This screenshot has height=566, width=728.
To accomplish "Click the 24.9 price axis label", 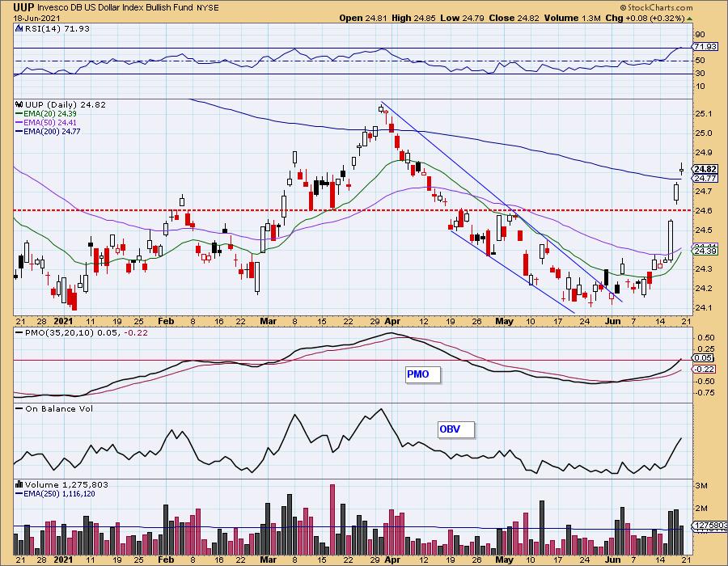I will (x=704, y=153).
